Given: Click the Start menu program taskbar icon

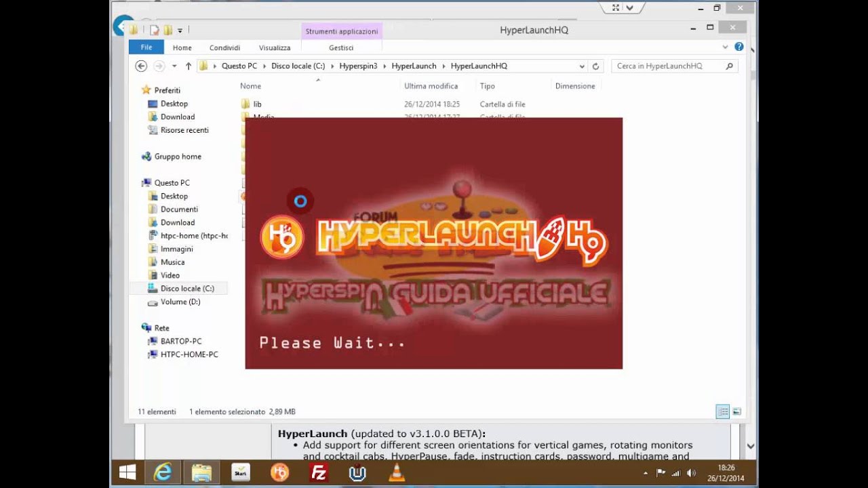Looking at the screenshot, I should [x=240, y=472].
